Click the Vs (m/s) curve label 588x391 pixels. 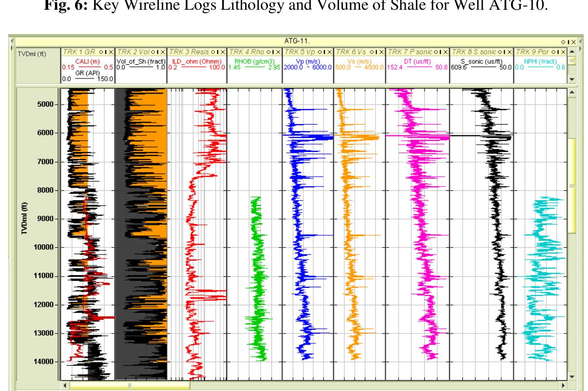pos(359,61)
